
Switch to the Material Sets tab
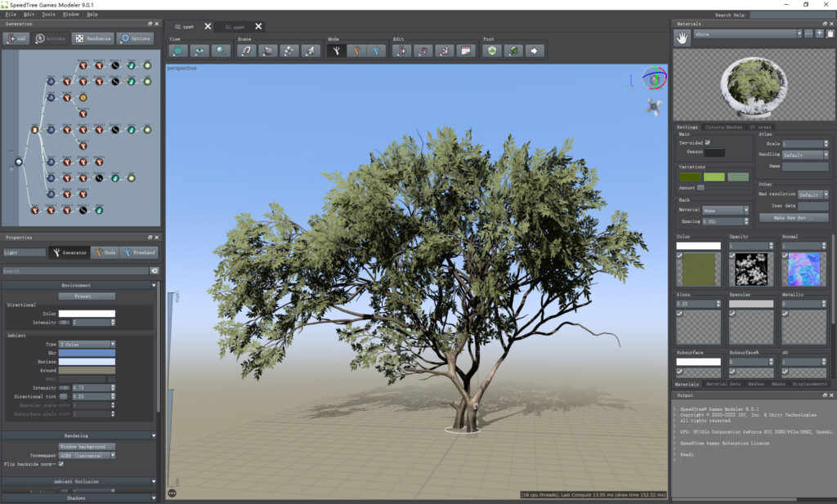[724, 383]
